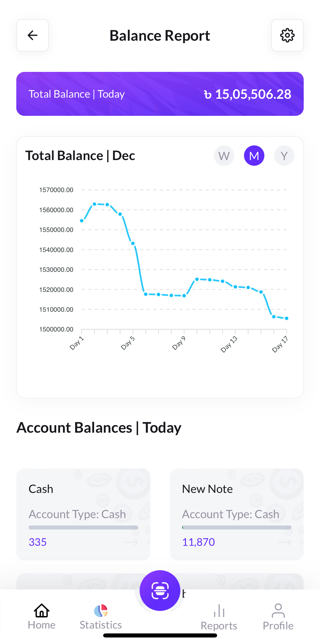The image size is (320, 644).
Task: Switch chart to yearly (Y) view
Action: pos(284,156)
